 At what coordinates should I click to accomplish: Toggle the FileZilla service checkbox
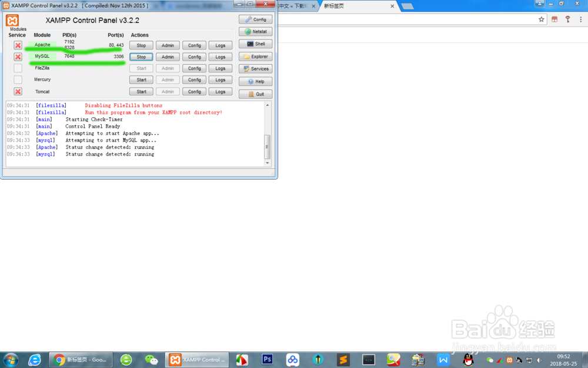click(x=18, y=68)
